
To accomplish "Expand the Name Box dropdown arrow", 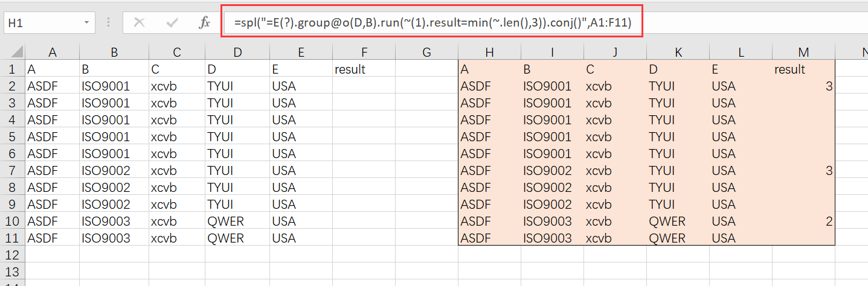I will coord(88,23).
